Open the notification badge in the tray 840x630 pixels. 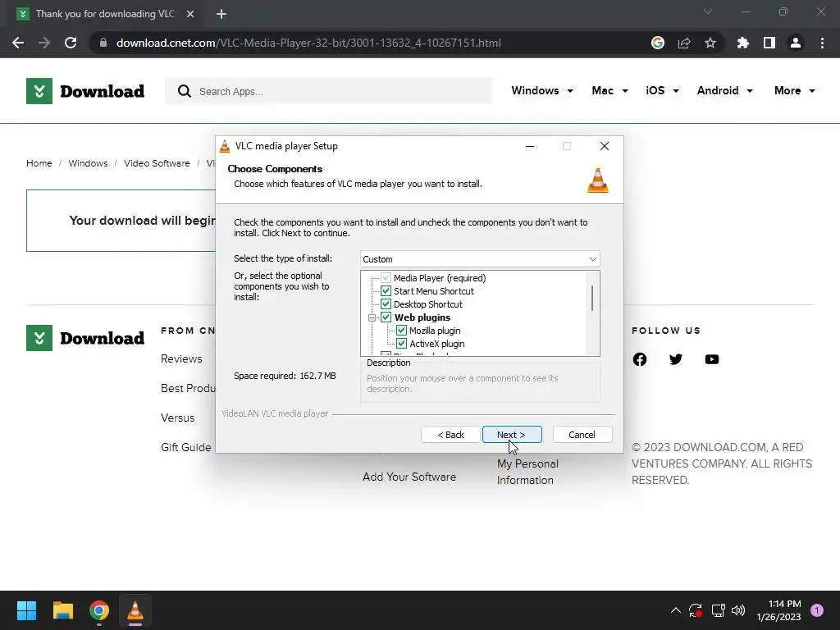click(x=816, y=610)
